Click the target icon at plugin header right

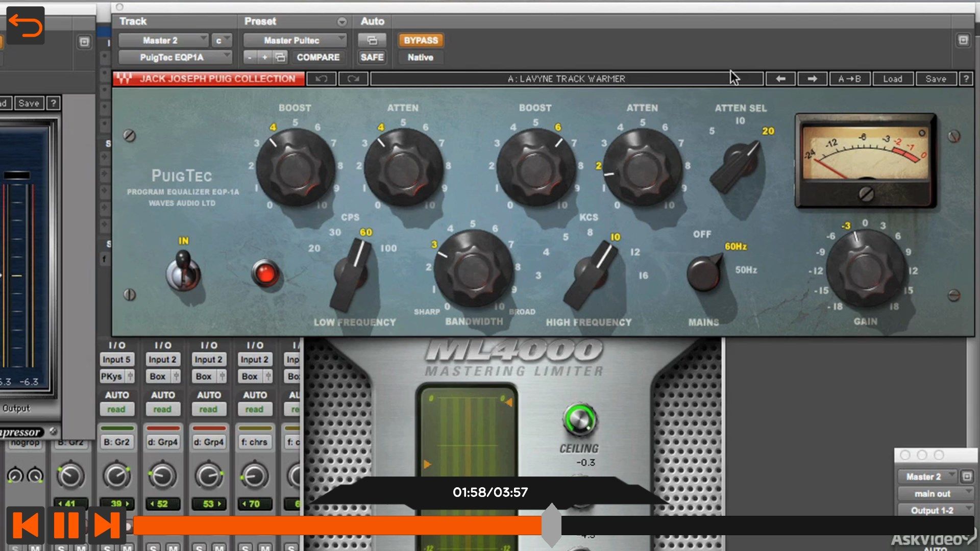[963, 40]
